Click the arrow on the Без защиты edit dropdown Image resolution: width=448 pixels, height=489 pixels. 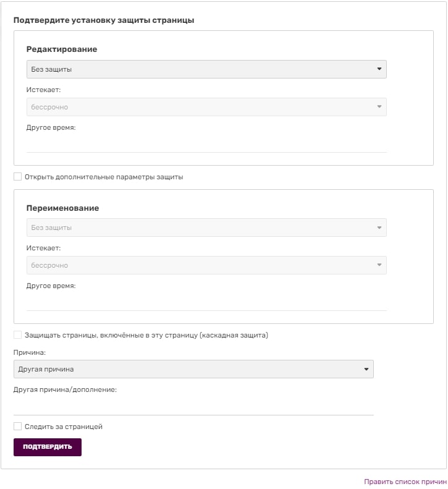pos(379,69)
